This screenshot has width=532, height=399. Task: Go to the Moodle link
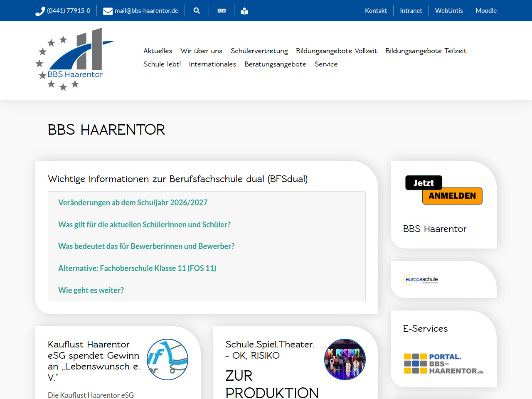coord(486,11)
